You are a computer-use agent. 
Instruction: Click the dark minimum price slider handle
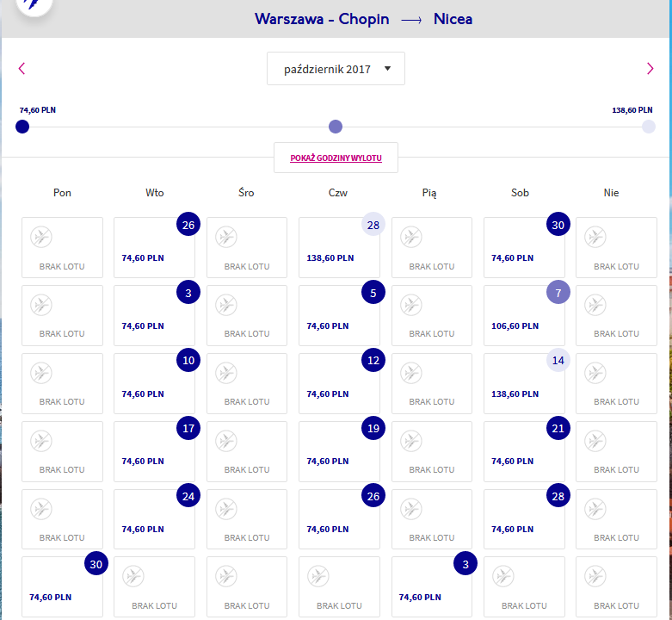22,127
